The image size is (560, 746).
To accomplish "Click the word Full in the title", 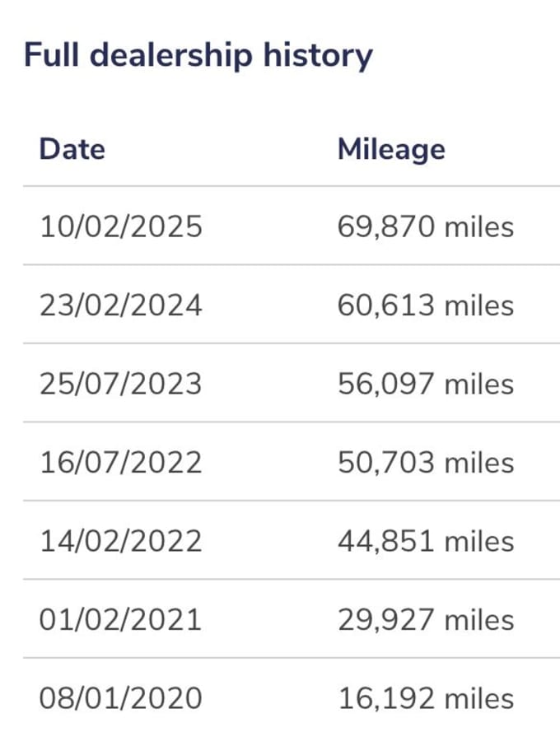I will [51, 54].
